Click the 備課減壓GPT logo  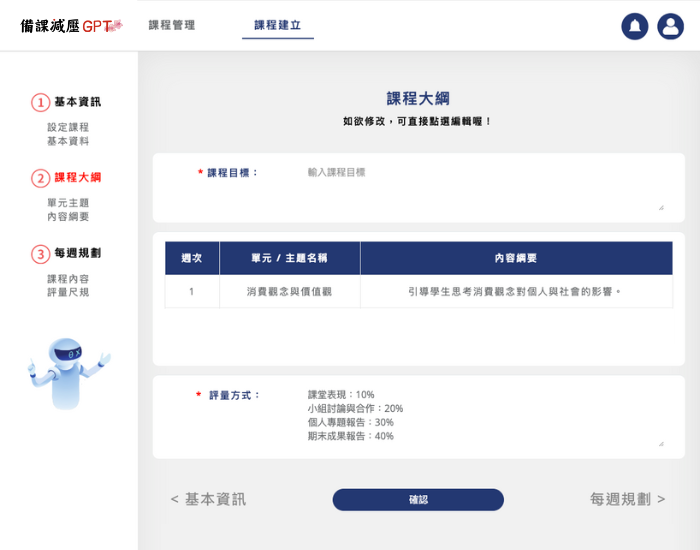71,26
